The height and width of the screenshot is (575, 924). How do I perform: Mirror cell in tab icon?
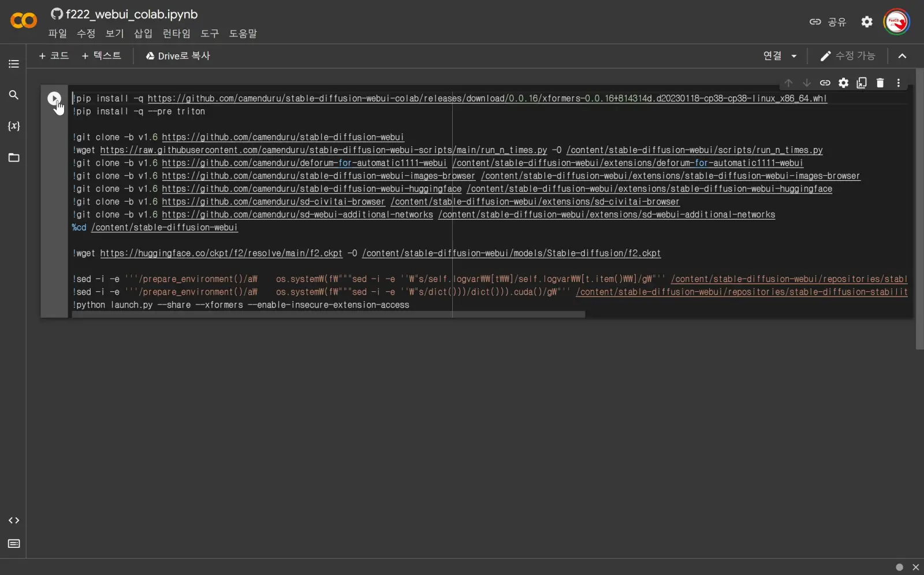862,83
